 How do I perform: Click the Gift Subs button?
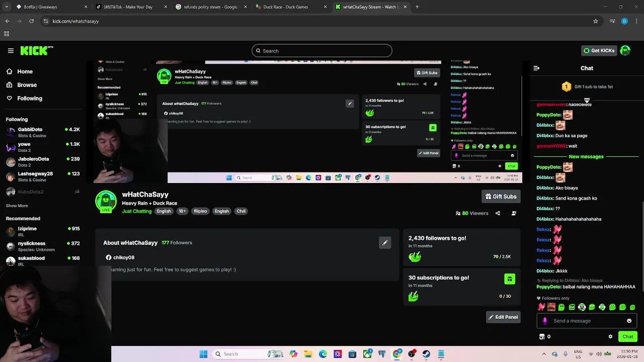point(501,197)
